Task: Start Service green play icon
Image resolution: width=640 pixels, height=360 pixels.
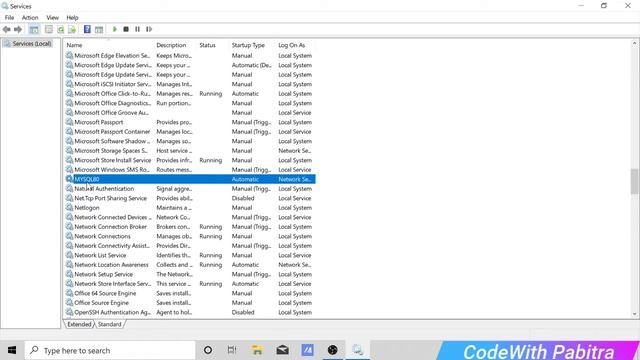Action: click(115, 29)
